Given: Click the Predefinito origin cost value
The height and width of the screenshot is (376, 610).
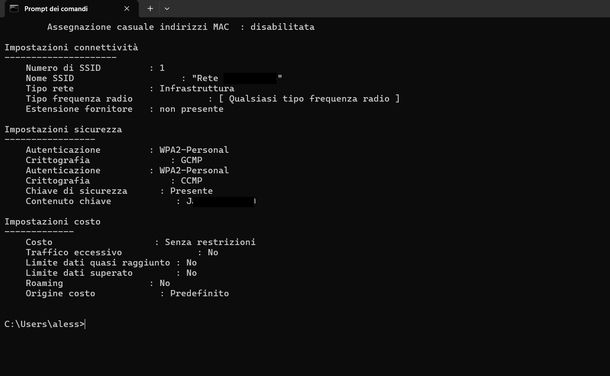Looking at the screenshot, I should pos(200,294).
